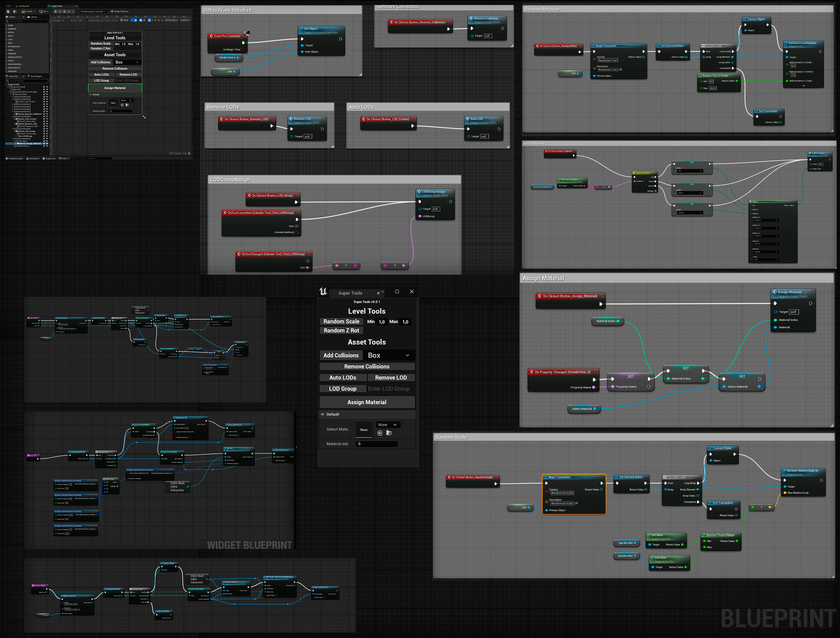
Task: Click the Save icon in the editor toolbar
Action: pos(8,11)
